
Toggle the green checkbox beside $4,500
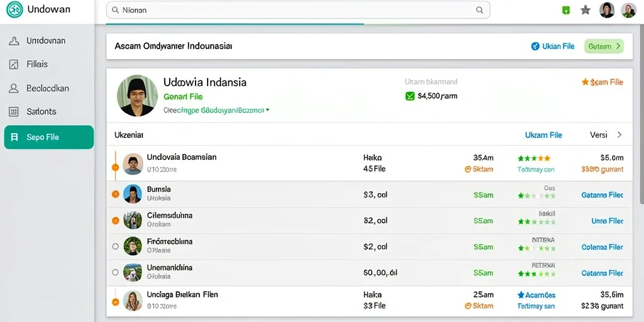tap(409, 96)
